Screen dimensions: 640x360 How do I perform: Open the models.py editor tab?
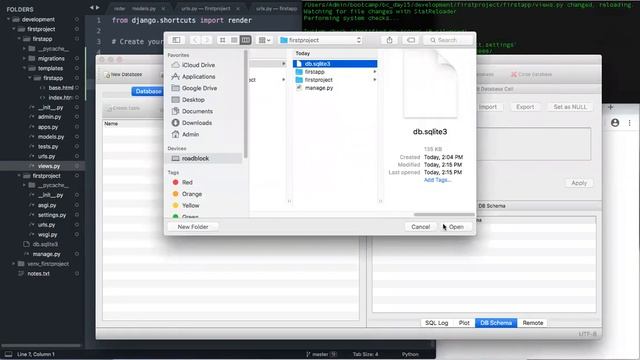144,9
